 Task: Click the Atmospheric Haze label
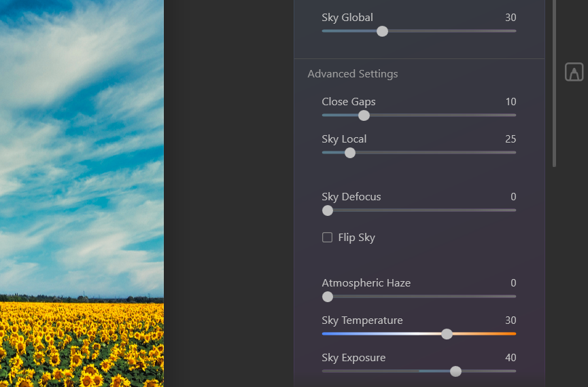[x=366, y=283]
